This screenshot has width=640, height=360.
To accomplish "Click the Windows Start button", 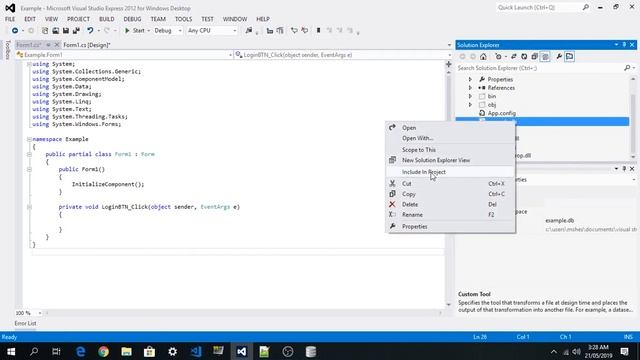I will pyautogui.click(x=11, y=351).
